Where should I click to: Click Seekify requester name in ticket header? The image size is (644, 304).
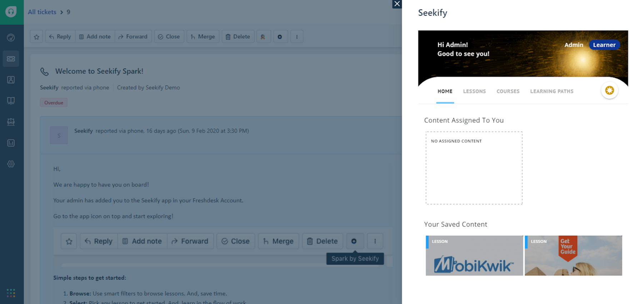(x=49, y=88)
